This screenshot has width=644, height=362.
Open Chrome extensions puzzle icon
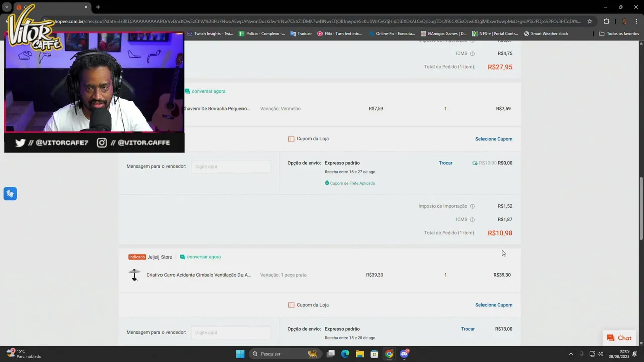[x=606, y=21]
